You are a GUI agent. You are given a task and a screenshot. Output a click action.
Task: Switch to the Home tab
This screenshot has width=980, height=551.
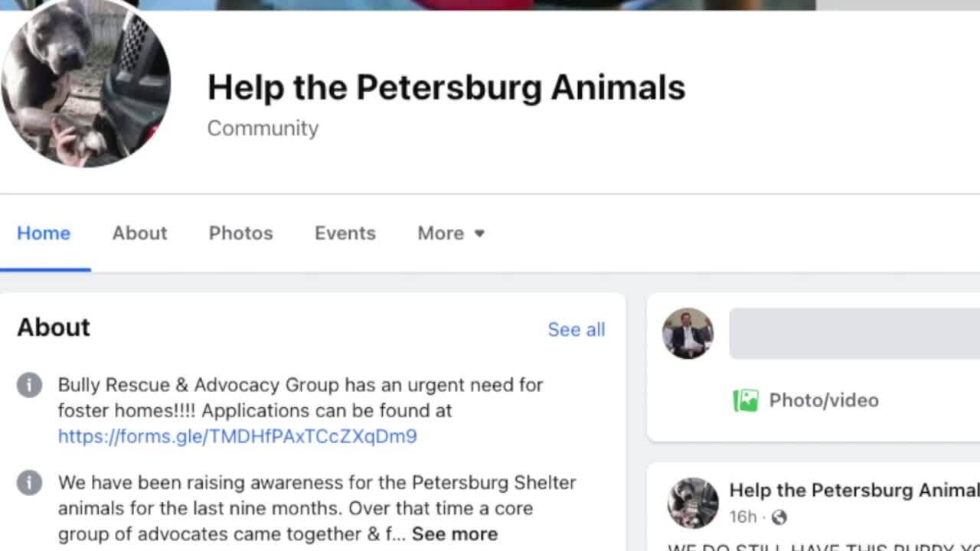pyautogui.click(x=44, y=233)
